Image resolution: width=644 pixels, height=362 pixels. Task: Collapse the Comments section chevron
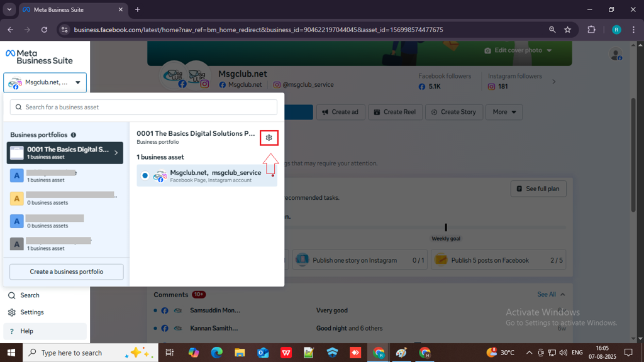pos(563,295)
